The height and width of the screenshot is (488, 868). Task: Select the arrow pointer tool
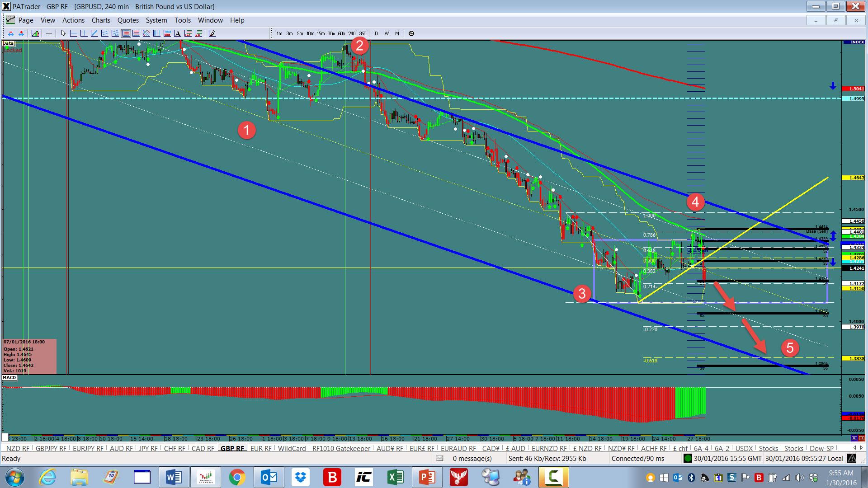(63, 33)
